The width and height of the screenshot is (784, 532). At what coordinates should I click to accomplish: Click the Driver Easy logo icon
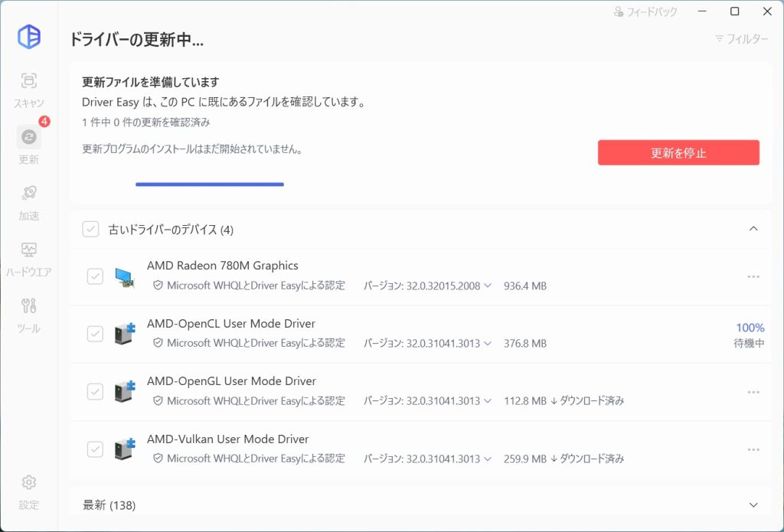[x=29, y=37]
